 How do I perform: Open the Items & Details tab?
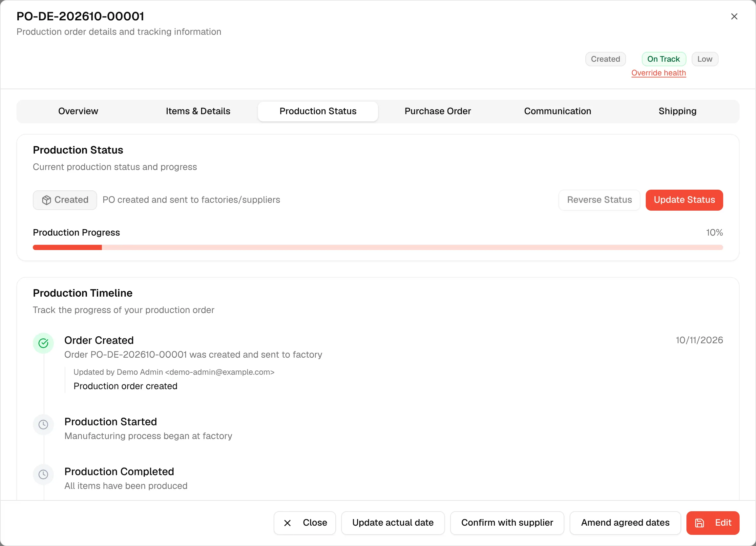(198, 111)
